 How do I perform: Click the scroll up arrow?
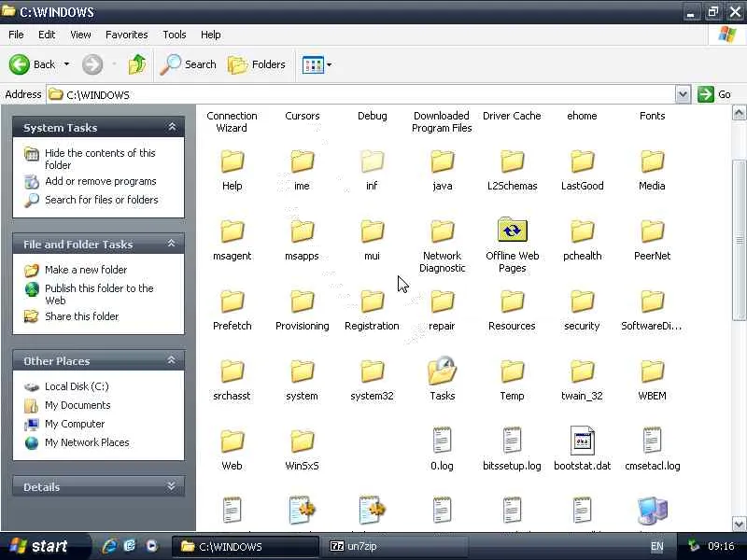click(x=739, y=113)
